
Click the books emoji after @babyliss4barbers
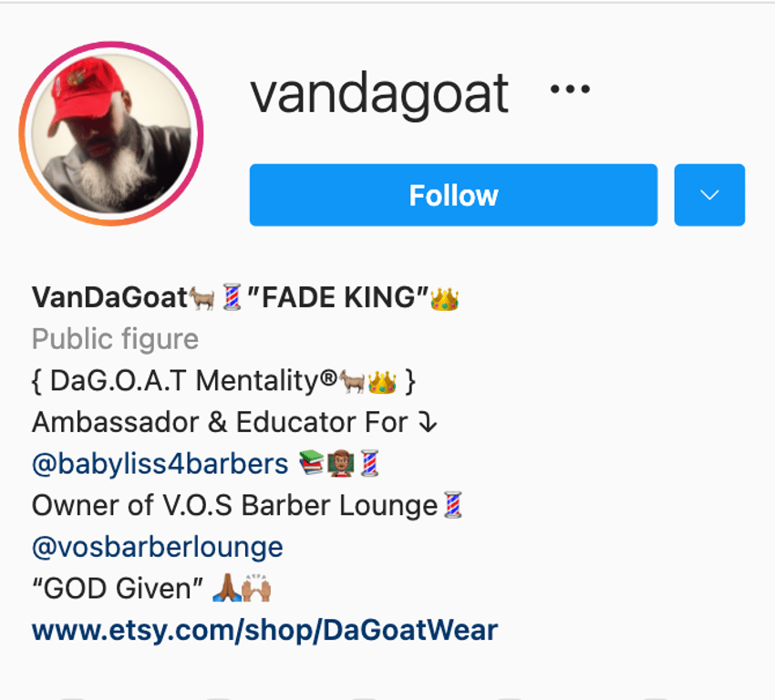312,463
